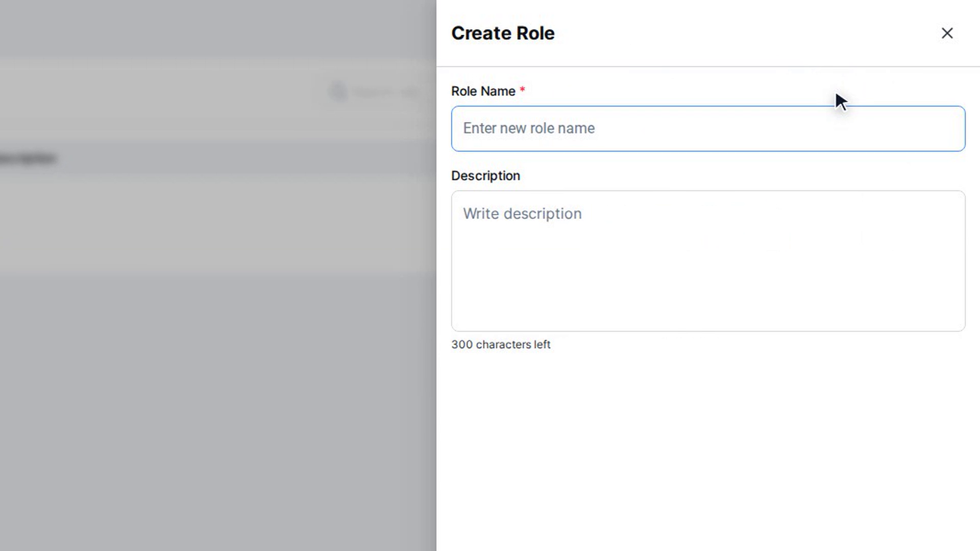The width and height of the screenshot is (980, 551).
Task: Click the "Create Role" heading text
Action: tap(503, 33)
